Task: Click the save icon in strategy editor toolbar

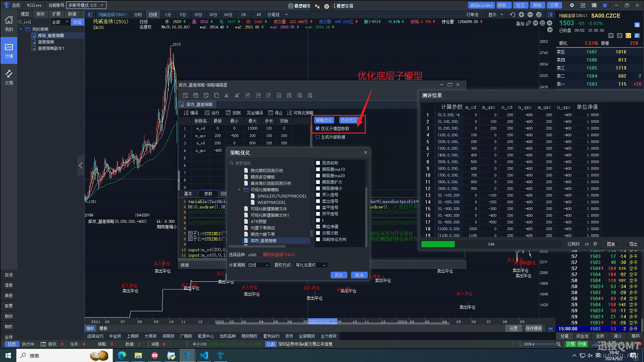Action: coord(185,96)
